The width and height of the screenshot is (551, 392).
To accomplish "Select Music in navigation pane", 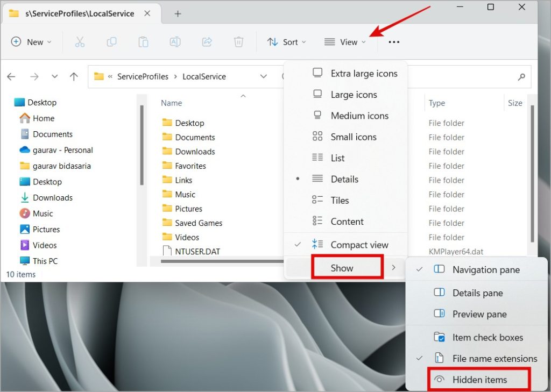I will [x=36, y=213].
